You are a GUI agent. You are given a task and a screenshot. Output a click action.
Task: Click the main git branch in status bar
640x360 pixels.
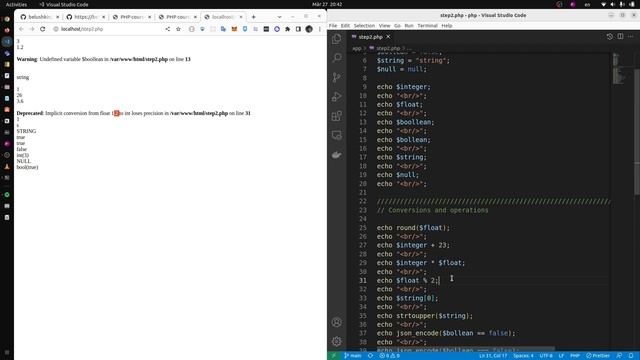pyautogui.click(x=353, y=356)
